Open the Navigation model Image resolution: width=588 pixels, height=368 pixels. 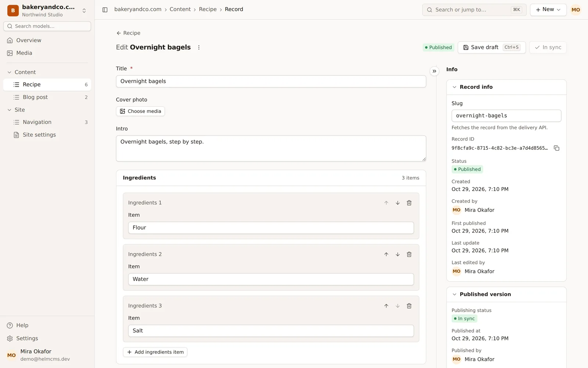pyautogui.click(x=47, y=122)
